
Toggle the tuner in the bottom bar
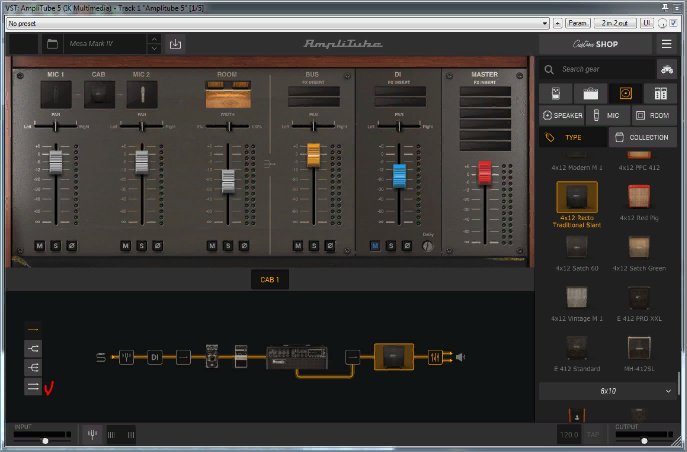click(x=92, y=434)
